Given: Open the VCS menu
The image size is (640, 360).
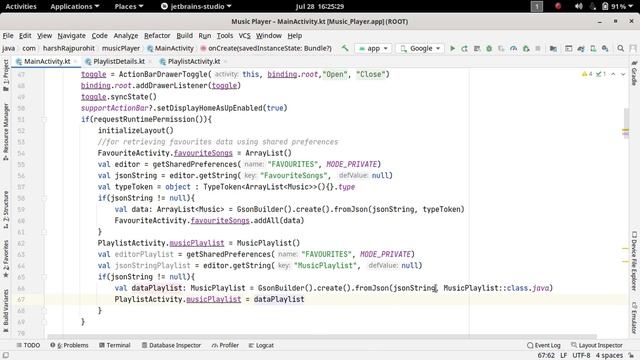Looking at the screenshot, I should (x=244, y=36).
